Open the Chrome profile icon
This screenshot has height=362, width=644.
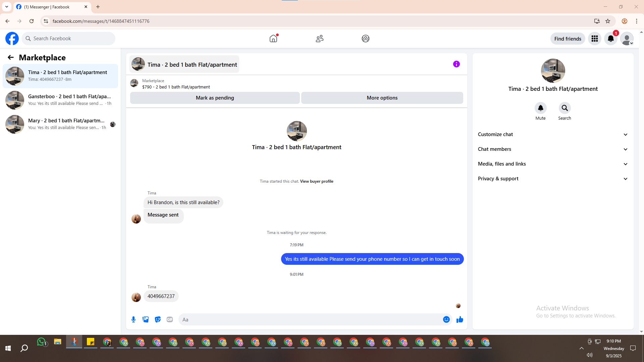click(625, 21)
